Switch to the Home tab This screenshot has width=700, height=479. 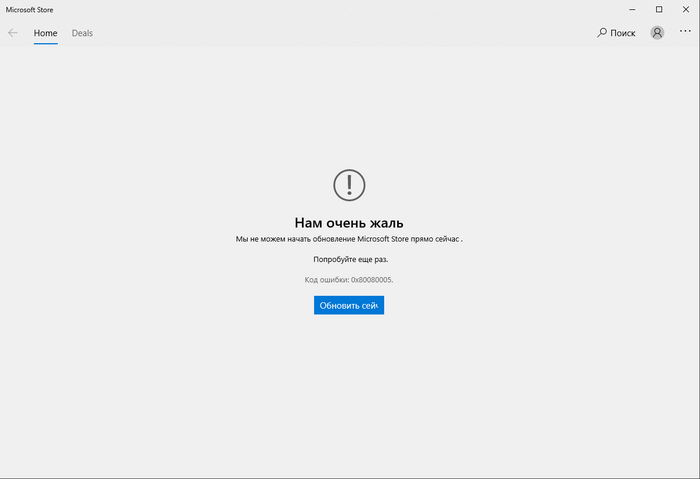46,33
